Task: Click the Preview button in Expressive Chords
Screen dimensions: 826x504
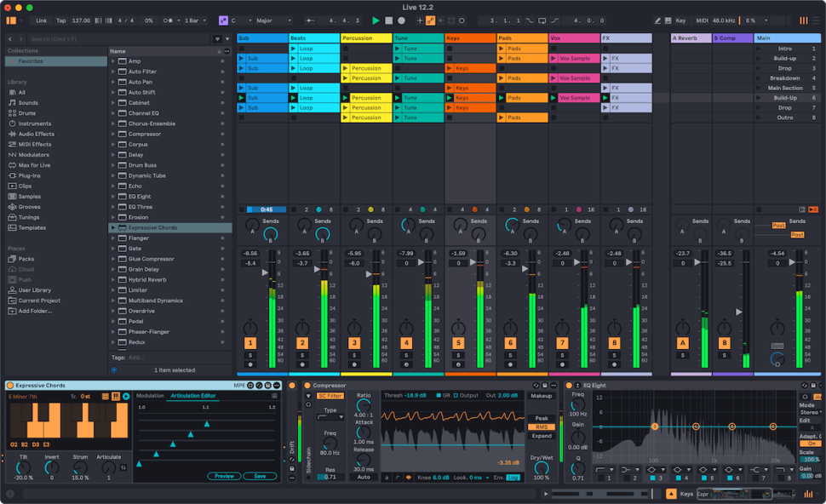Action: pyautogui.click(x=225, y=476)
